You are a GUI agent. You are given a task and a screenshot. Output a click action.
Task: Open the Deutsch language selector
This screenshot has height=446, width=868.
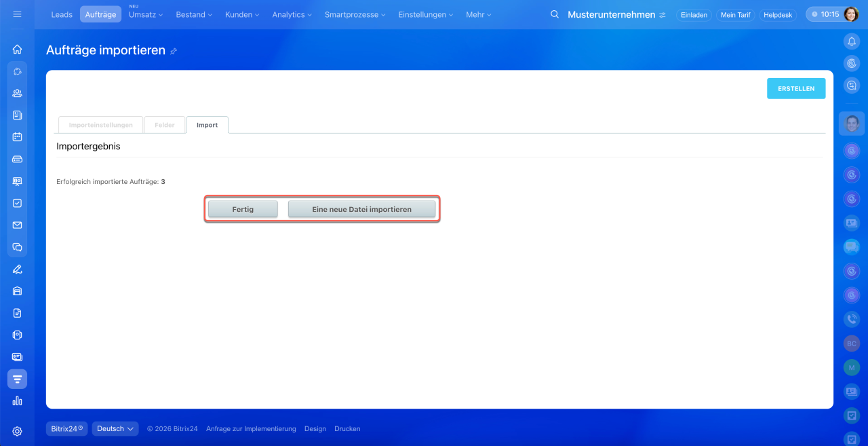[115, 429]
